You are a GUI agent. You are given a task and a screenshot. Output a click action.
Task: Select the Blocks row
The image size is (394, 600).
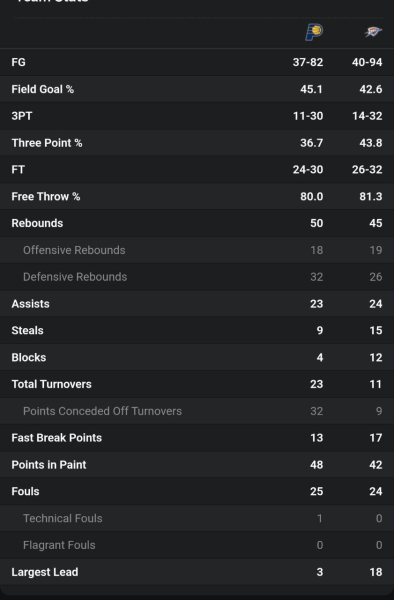pyautogui.click(x=197, y=357)
